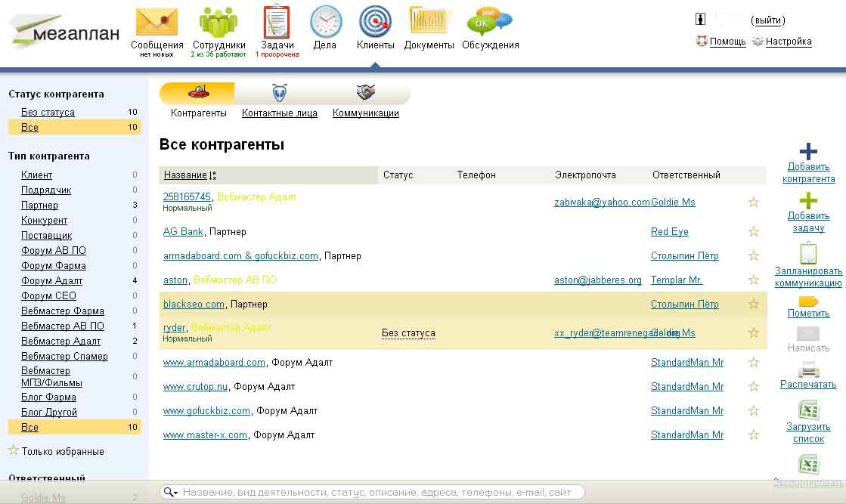This screenshot has width=846, height=504.
Task: Click the search magnifier icon in search bar
Action: coord(169,492)
